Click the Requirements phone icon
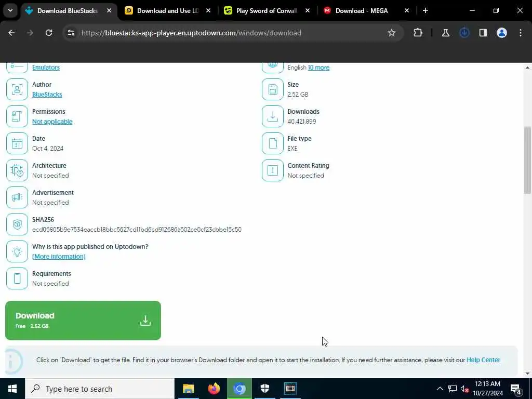The width and height of the screenshot is (532, 399). point(17,278)
